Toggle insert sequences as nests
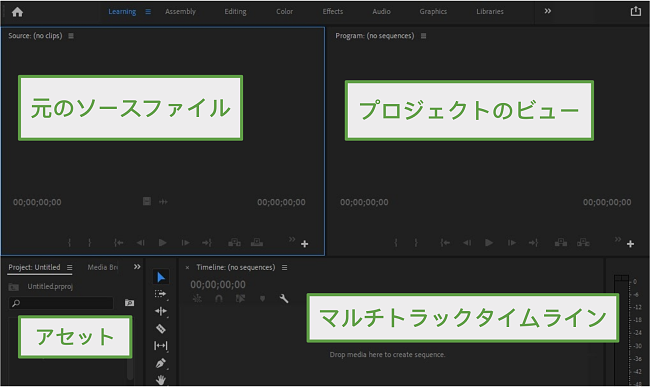This screenshot has width=650, height=387. 197,298
